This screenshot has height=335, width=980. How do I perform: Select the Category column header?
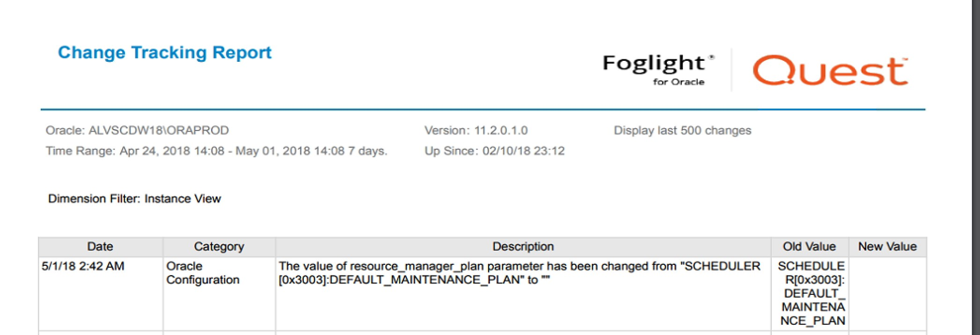tap(219, 247)
